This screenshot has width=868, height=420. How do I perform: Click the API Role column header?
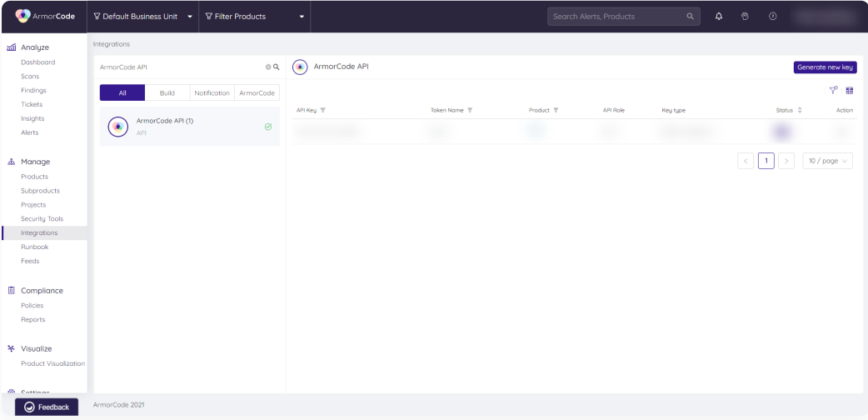(614, 110)
